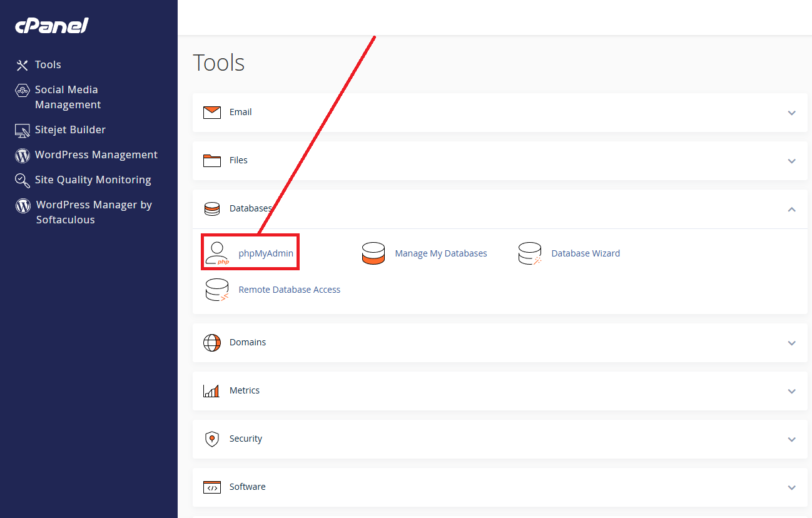
Task: Expand the Software section chevron
Action: [792, 488]
